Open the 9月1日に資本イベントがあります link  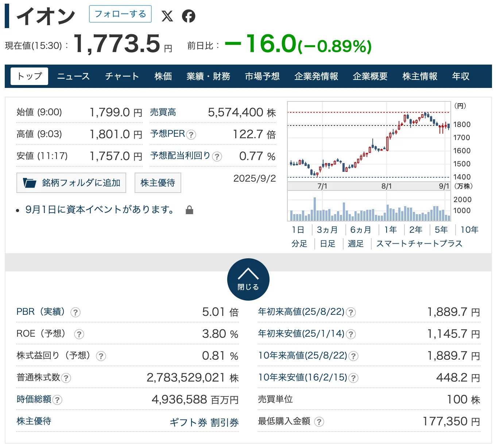(x=100, y=209)
